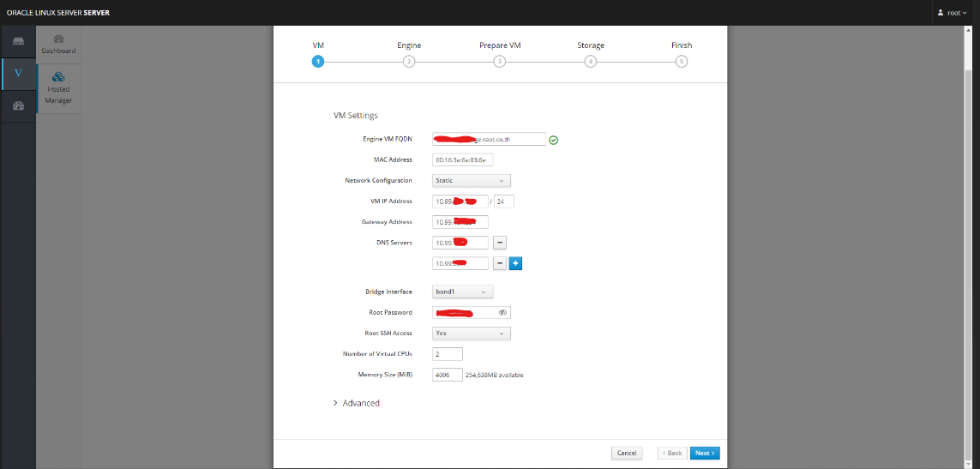This screenshot has width=980, height=469.
Task: Remove the second DNS server entry
Action: pos(500,263)
